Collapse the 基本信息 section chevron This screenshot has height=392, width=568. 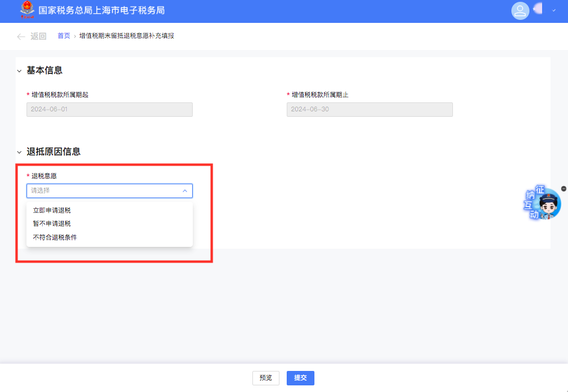coord(19,71)
